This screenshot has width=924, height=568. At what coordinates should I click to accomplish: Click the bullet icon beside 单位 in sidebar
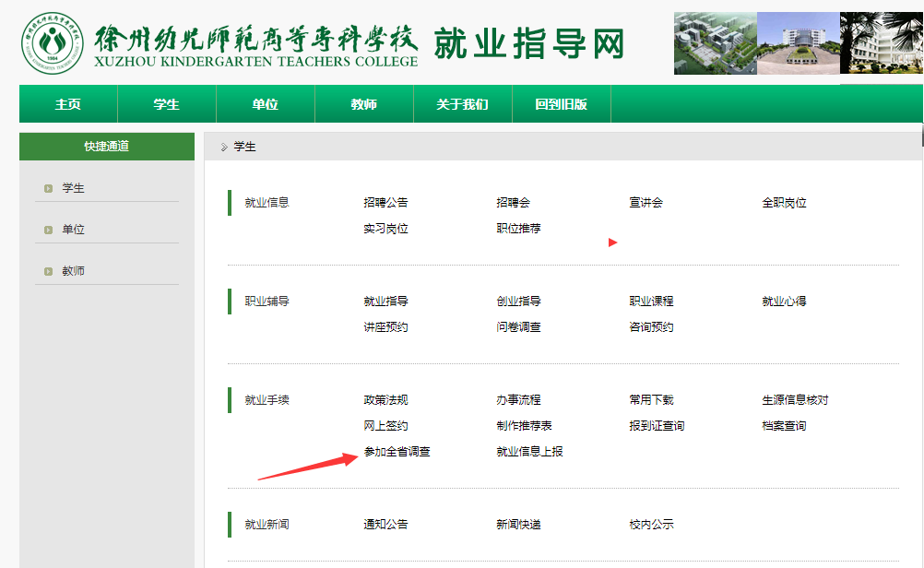pyautogui.click(x=48, y=231)
